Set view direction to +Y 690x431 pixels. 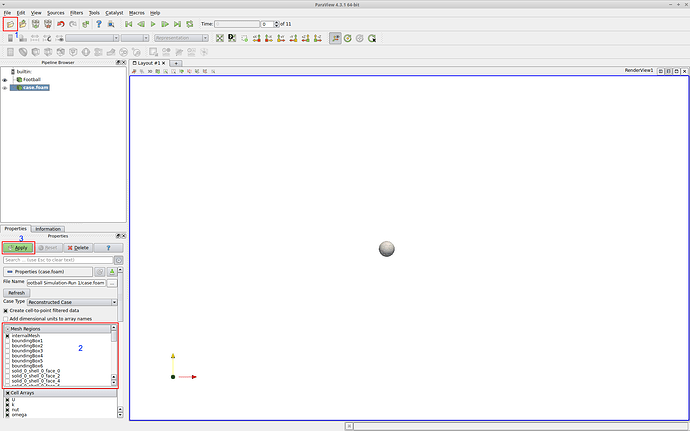point(281,38)
